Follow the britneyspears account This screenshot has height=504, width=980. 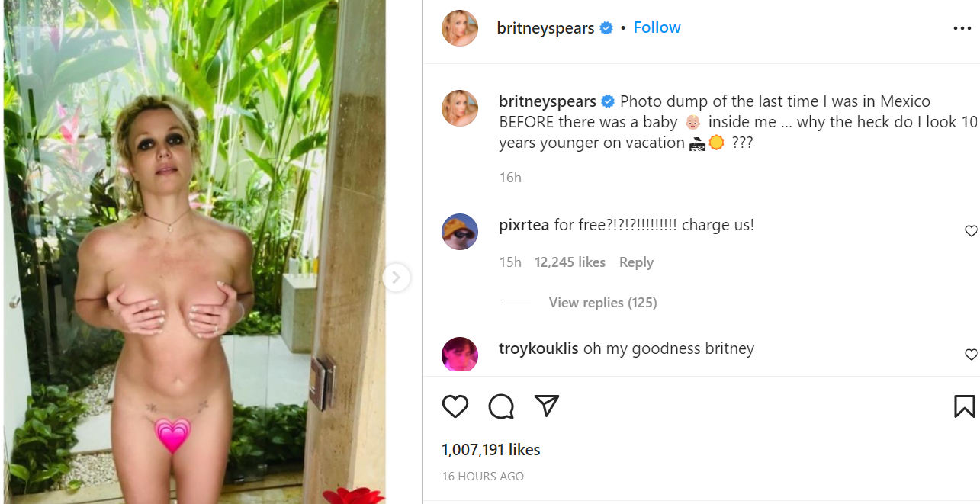pyautogui.click(x=657, y=27)
